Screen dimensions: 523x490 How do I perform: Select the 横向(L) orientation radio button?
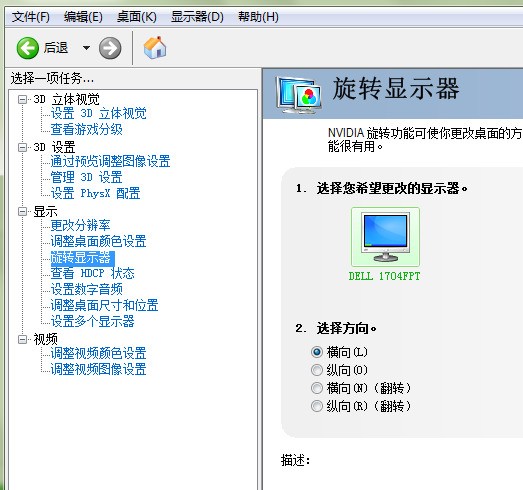point(317,352)
